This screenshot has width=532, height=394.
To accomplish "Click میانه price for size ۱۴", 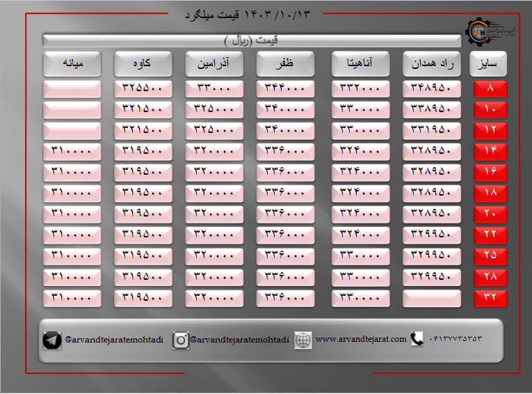I will coord(72,152).
